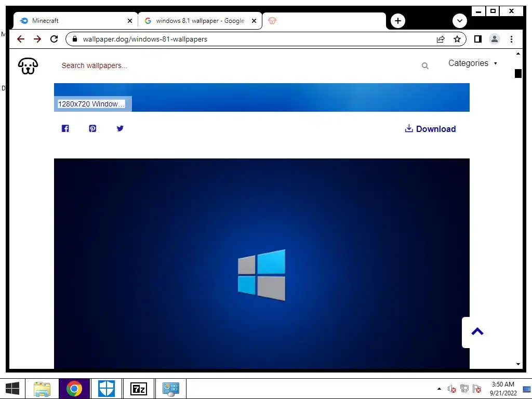This screenshot has width=532, height=399.
Task: Open the Chrome three-dot menu
Action: click(511, 39)
